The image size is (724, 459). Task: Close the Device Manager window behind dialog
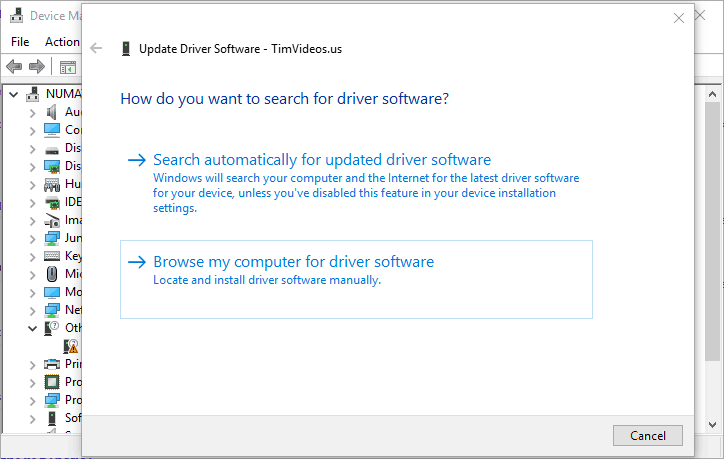click(700, 15)
